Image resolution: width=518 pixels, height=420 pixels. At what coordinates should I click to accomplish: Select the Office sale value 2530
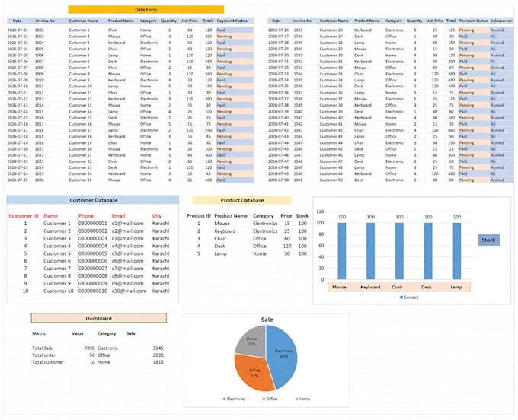tap(158, 355)
